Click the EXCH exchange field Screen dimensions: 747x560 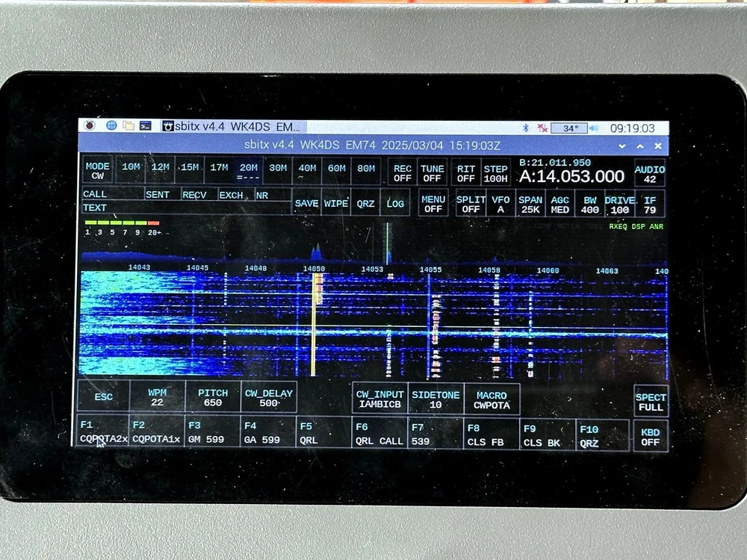[236, 195]
